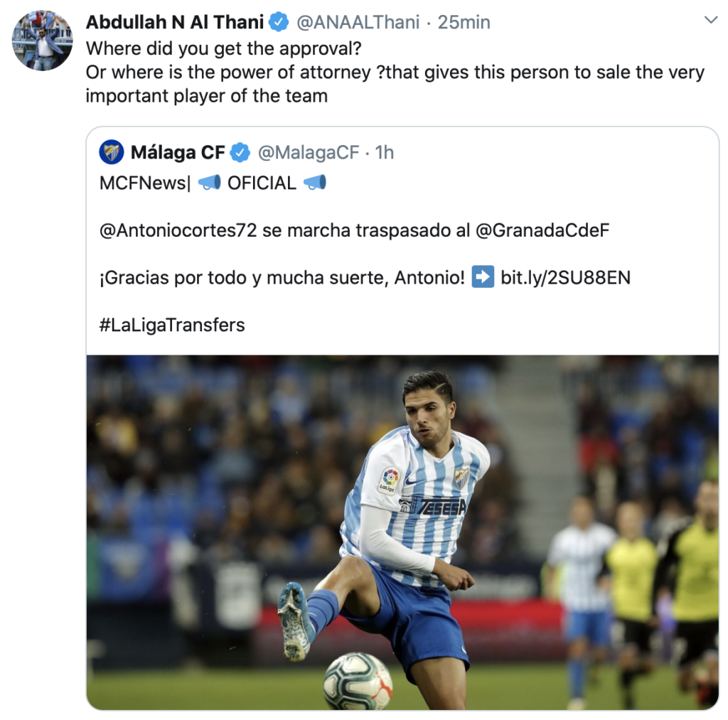
Task: Open the Málaga CF display name
Action: point(178,152)
